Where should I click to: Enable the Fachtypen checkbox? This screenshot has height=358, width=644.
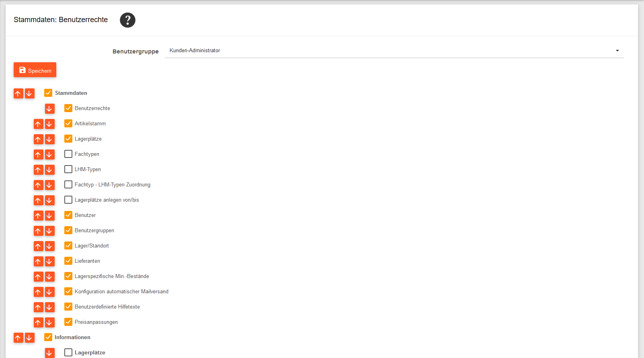coord(68,154)
